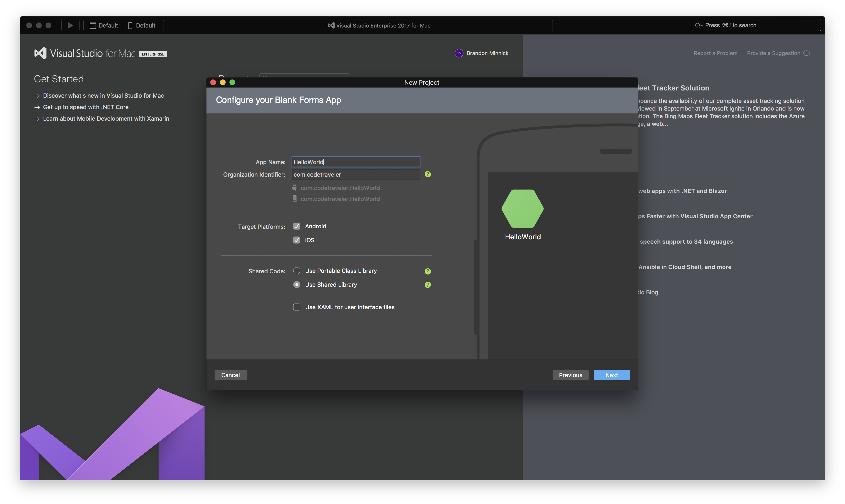Click help icon beside Use Shared Library
The width and height of the screenshot is (845, 504).
coord(428,285)
